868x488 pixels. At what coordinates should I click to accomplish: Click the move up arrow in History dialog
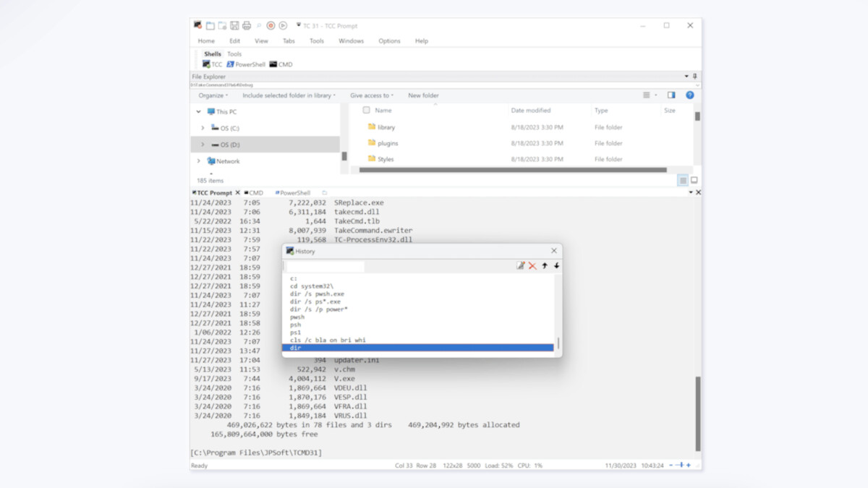pos(545,266)
